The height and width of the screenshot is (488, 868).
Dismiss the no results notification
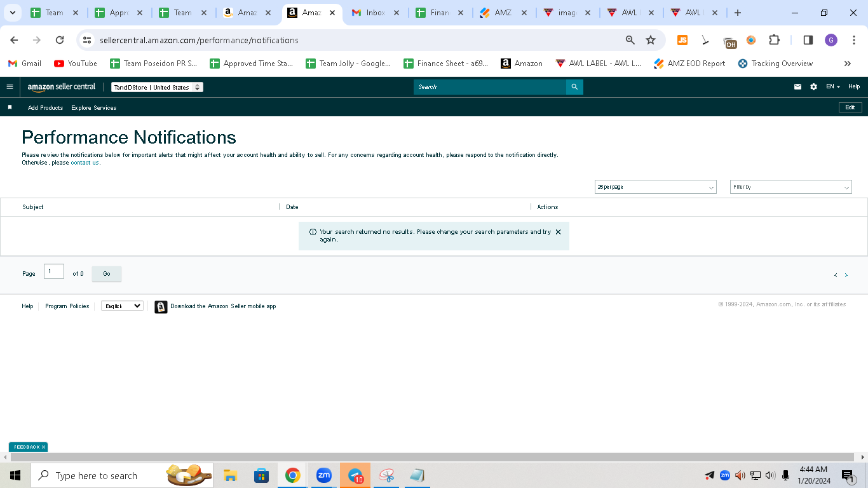click(x=558, y=232)
